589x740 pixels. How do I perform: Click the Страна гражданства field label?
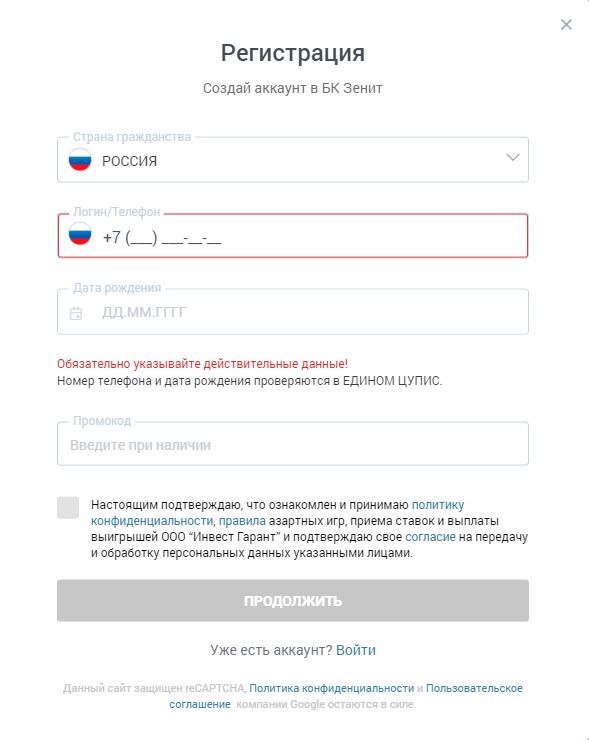(x=132, y=137)
